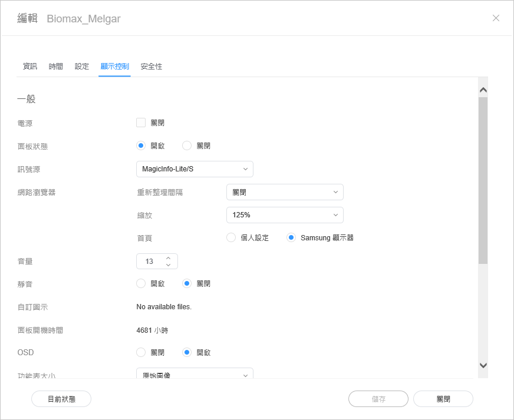The image size is (514, 420).
Task: Open the 功能表大小 dropdown
Action: coord(195,375)
